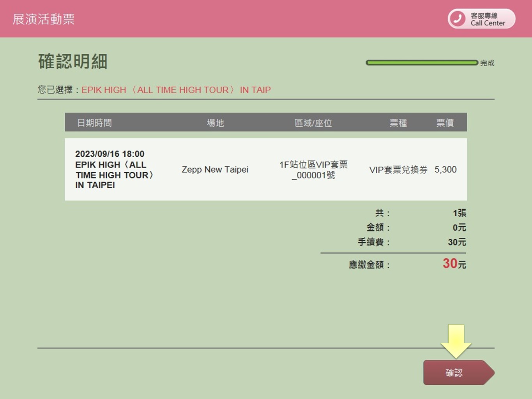
Task: Click the 5,300 ticket price
Action: pos(445,169)
